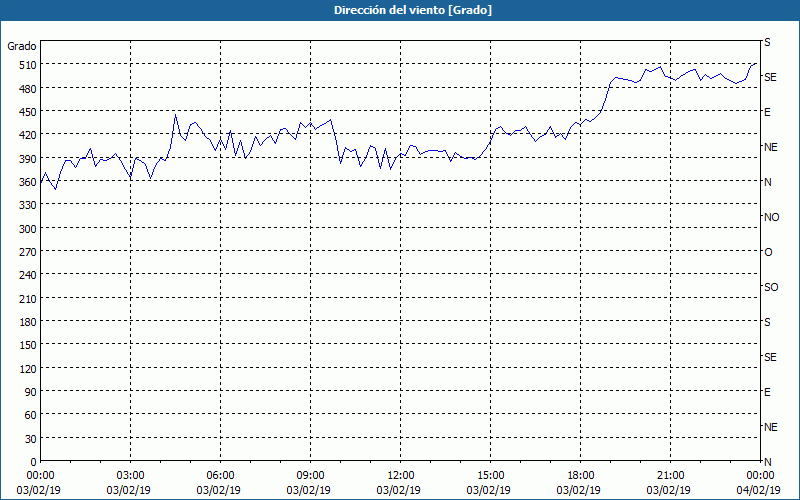Select the 360 value on degree axis
Viewport: 800px width, 500px height.
pos(29,182)
